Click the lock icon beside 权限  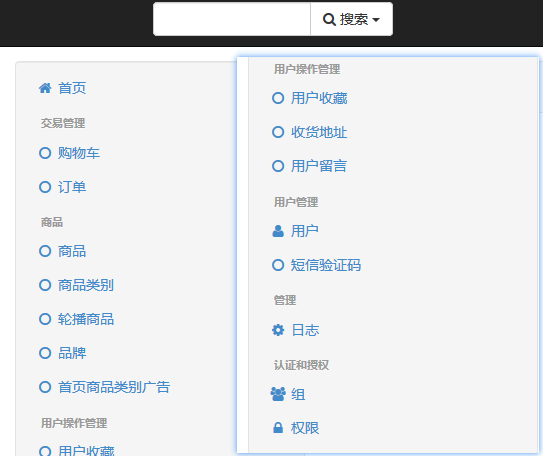pyautogui.click(x=278, y=428)
